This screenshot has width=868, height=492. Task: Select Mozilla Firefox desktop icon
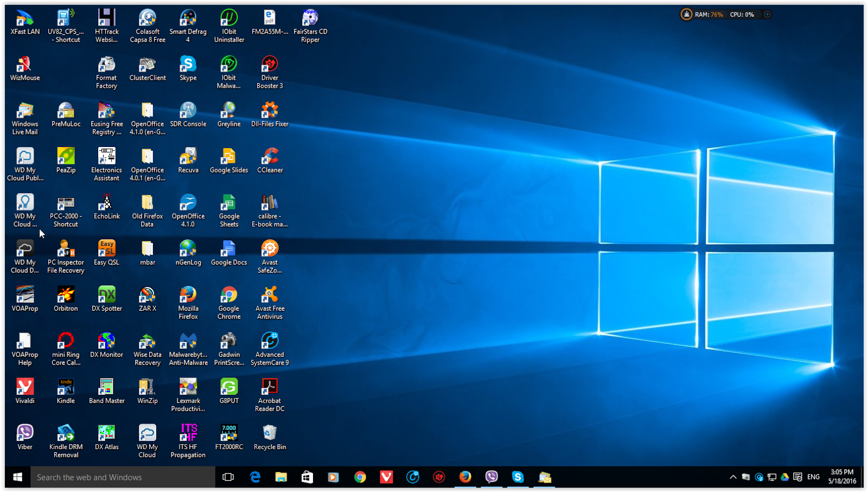pyautogui.click(x=188, y=303)
